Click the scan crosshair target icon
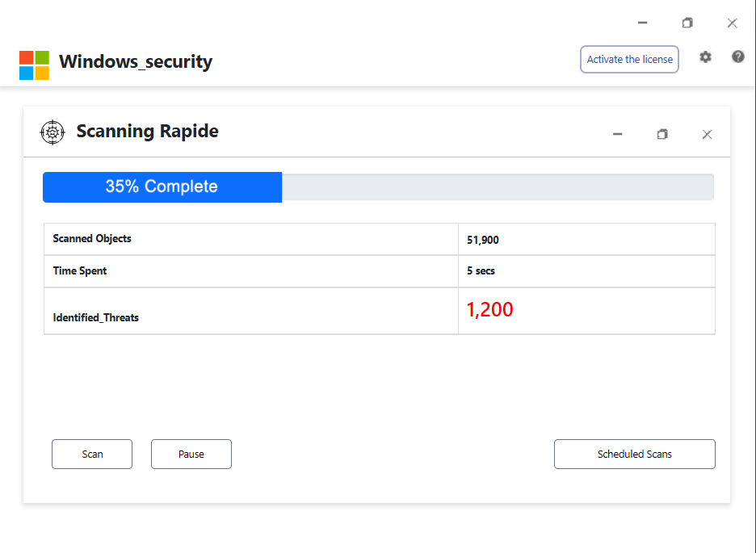Image resolution: width=756 pixels, height=553 pixels. point(52,132)
